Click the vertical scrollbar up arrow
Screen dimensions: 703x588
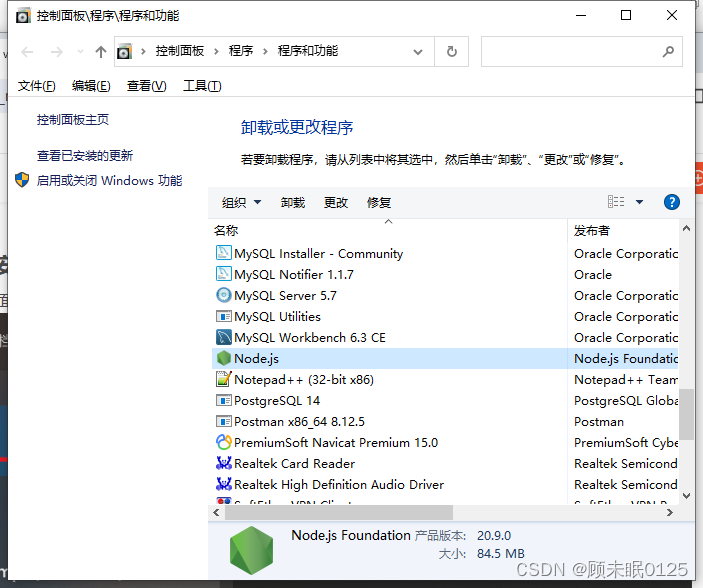[x=686, y=228]
